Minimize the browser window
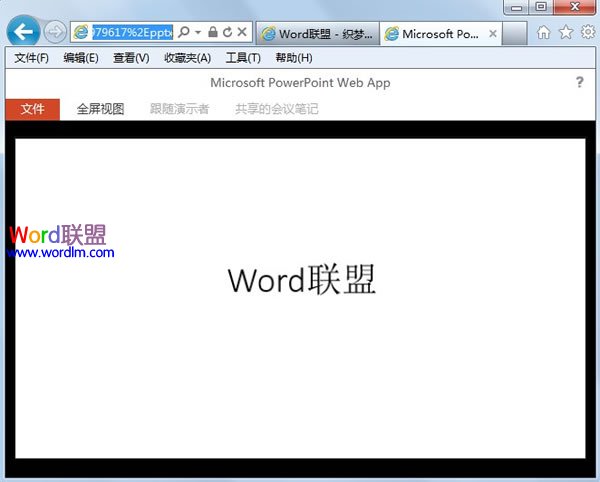 [517, 7]
